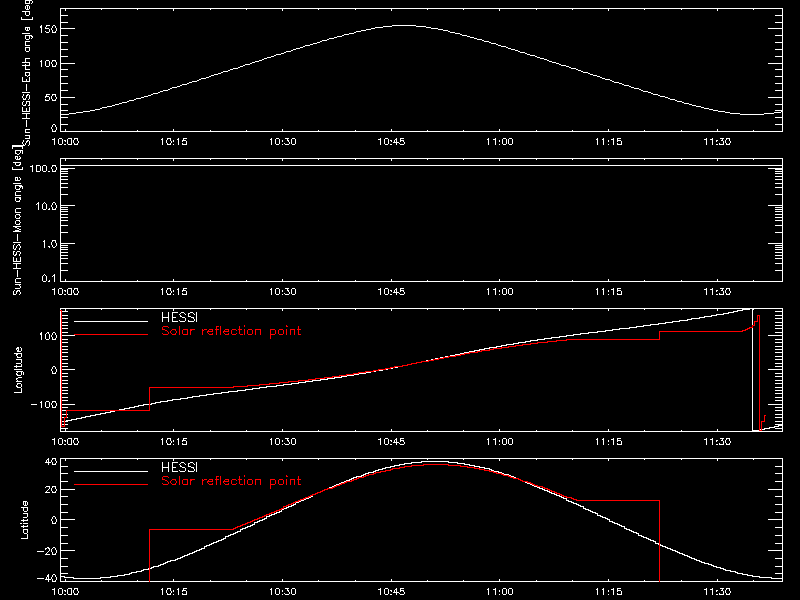Click the -100 tick on Longitude axis
The image size is (800, 600).
[44, 405]
